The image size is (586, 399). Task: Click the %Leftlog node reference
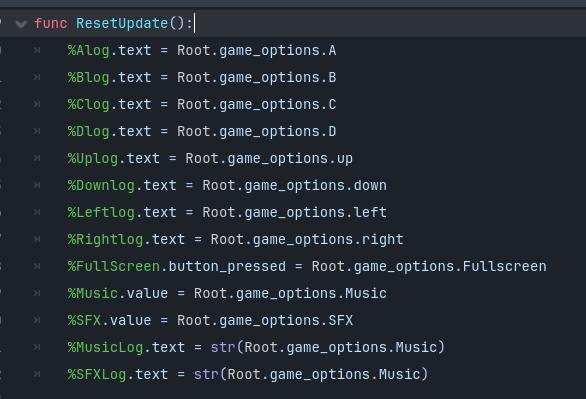point(101,212)
